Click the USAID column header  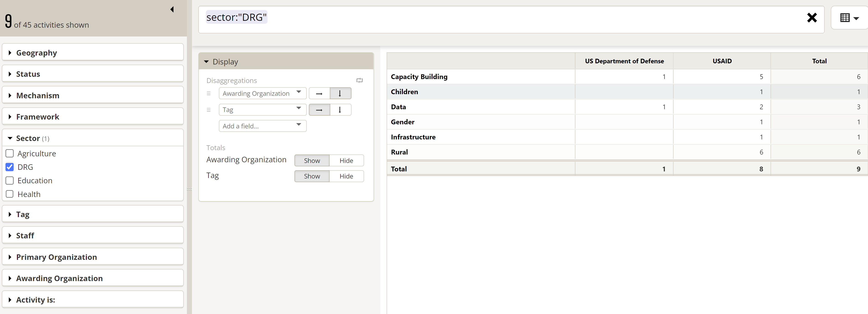pos(722,61)
